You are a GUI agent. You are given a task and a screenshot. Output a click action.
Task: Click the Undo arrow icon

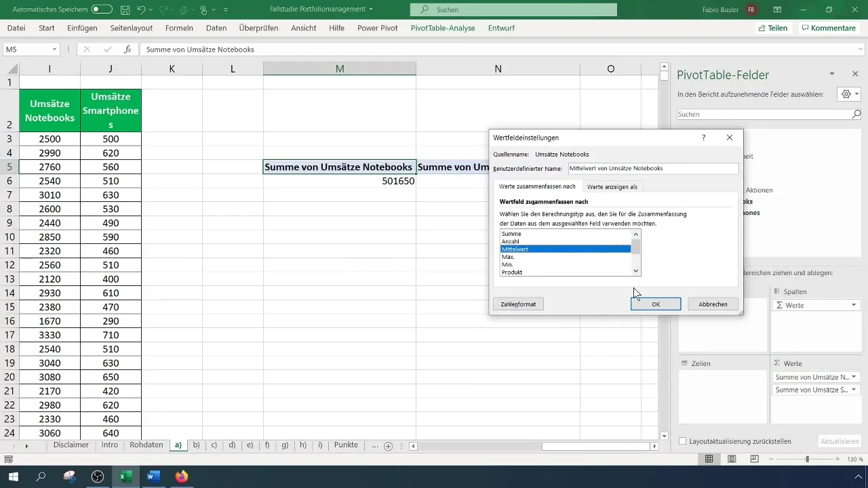[142, 9]
